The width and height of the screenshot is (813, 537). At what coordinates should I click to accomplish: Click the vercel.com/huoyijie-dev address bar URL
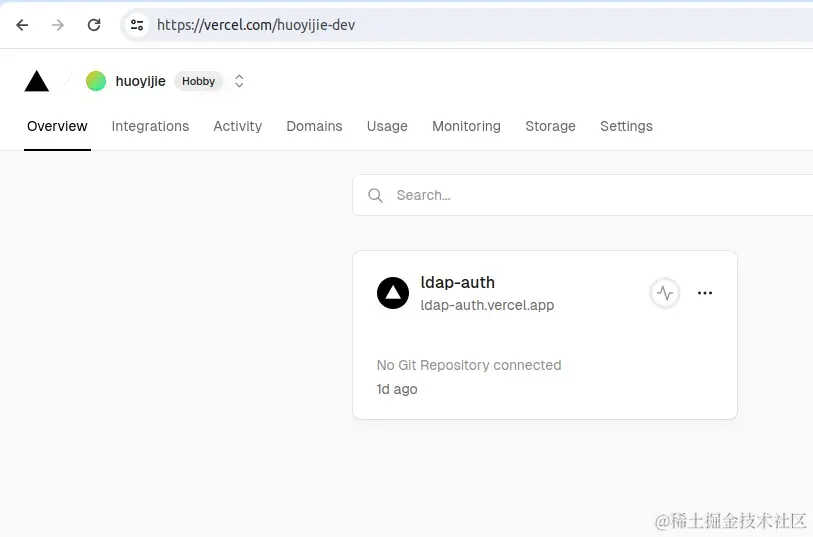tap(256, 25)
